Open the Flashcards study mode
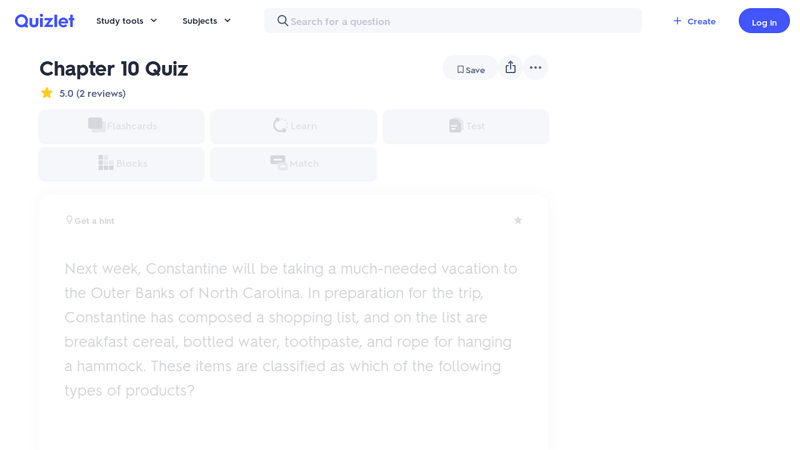 click(122, 126)
